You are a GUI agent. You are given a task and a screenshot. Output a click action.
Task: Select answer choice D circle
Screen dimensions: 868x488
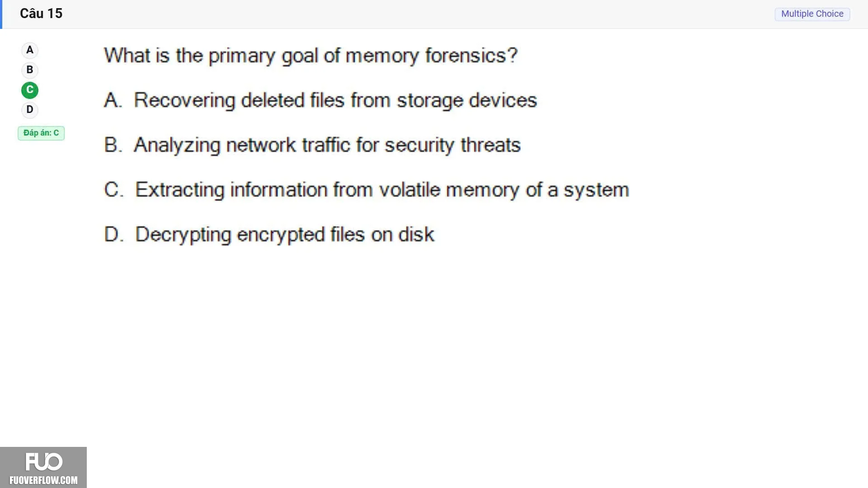pos(30,110)
